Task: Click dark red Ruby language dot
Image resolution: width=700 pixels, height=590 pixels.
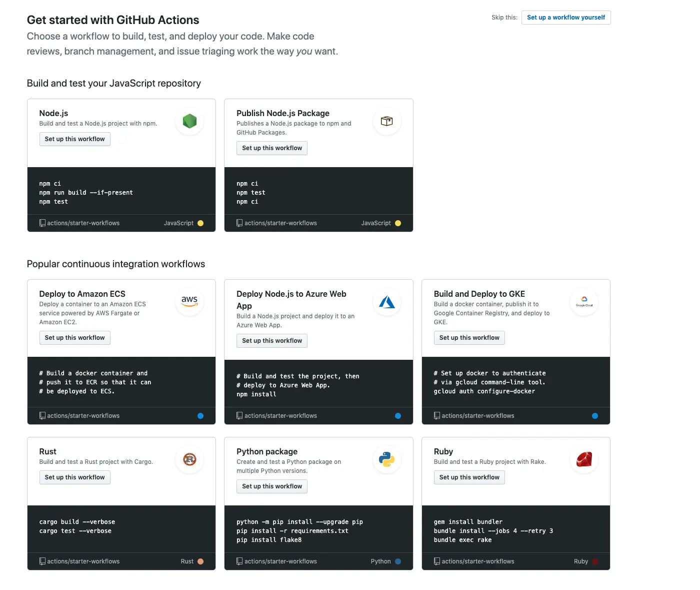Action: coord(595,561)
